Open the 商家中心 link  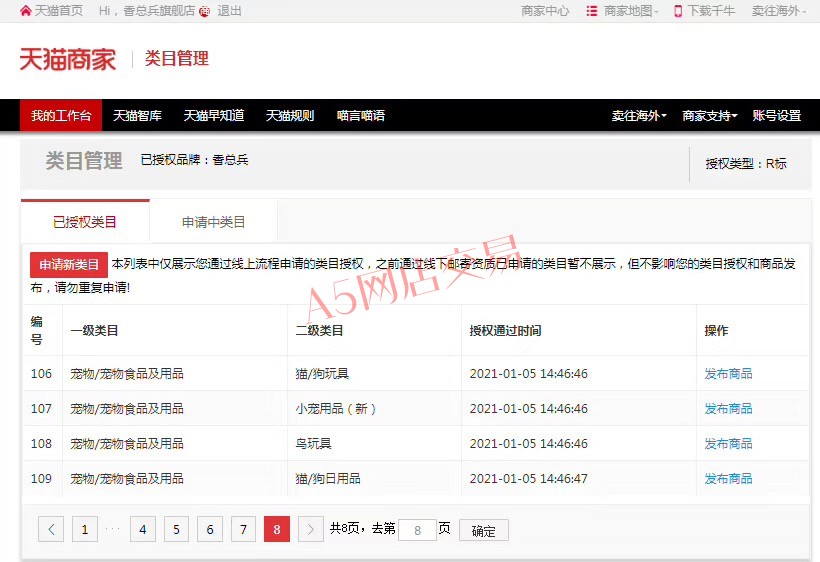point(545,10)
